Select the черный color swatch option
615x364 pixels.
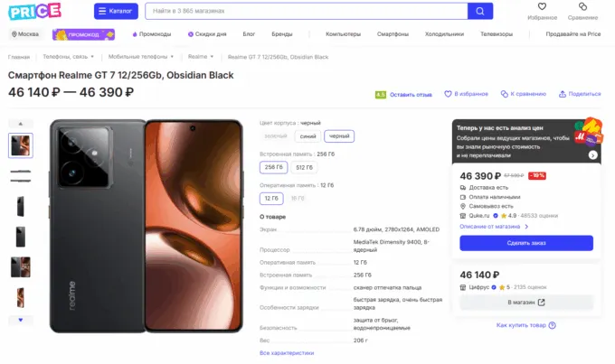pyautogui.click(x=339, y=136)
